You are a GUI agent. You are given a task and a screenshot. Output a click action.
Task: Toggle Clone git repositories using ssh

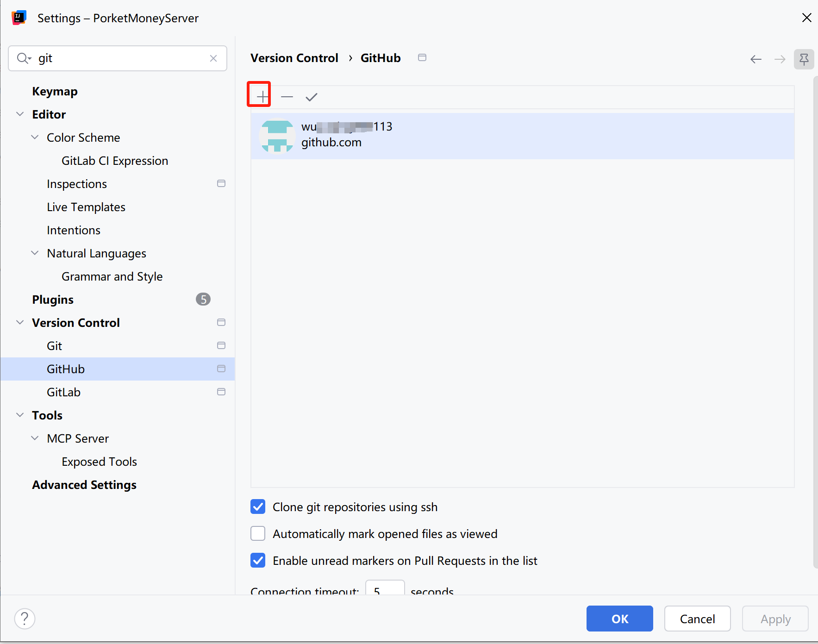point(258,507)
